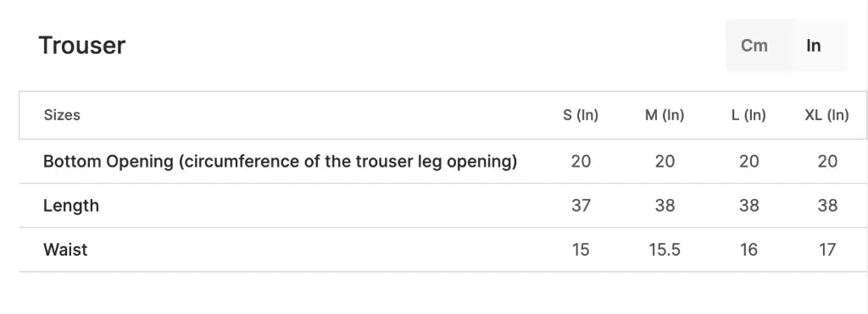Click the M (In) column header
This screenshot has height=314, width=868.
tap(665, 115)
